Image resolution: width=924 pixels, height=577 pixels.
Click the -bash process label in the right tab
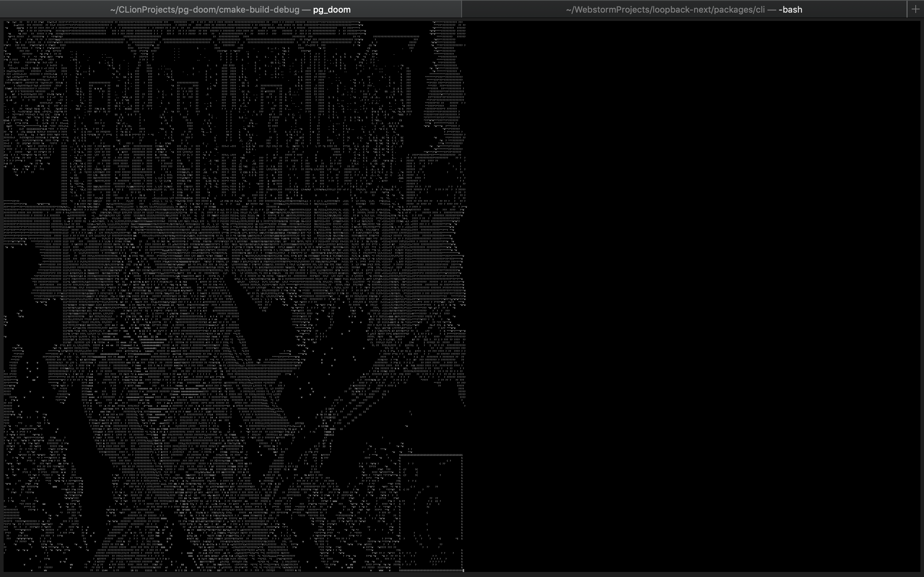(791, 9)
